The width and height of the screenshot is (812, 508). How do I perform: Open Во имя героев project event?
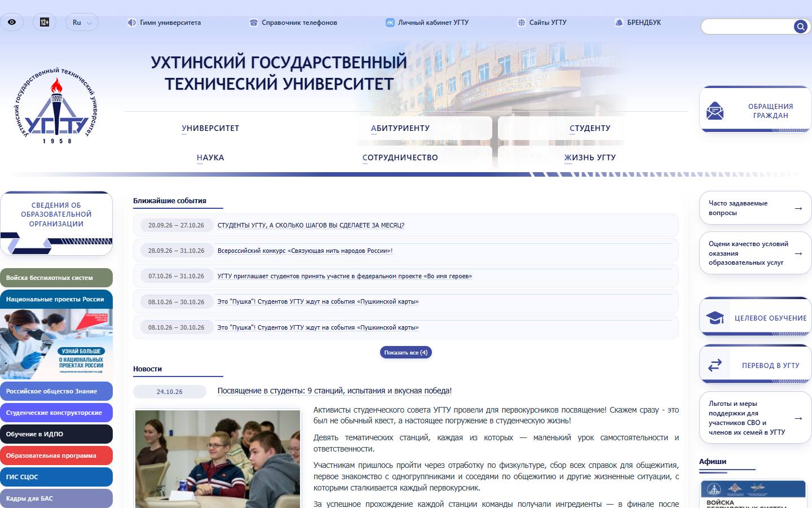click(x=345, y=276)
